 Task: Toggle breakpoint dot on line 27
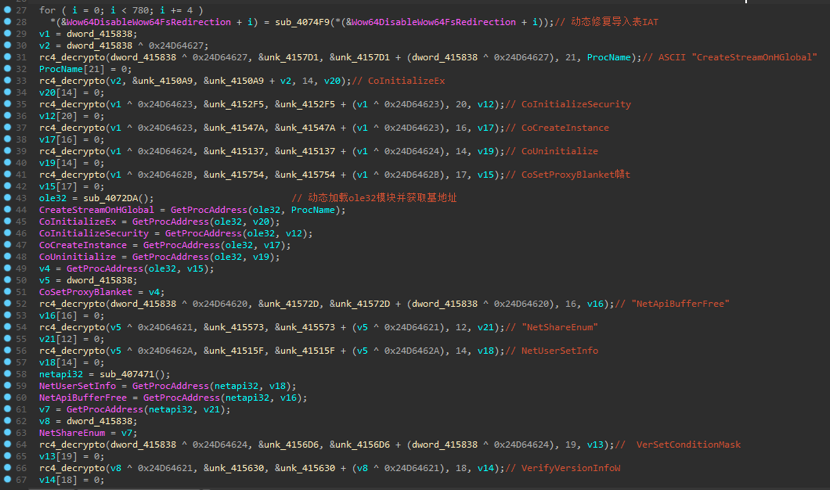[7, 9]
